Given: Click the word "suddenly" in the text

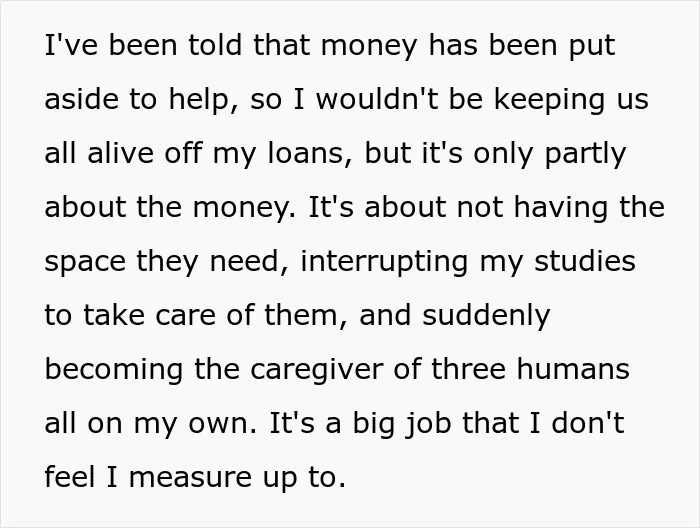Looking at the screenshot, I should 486,316.
